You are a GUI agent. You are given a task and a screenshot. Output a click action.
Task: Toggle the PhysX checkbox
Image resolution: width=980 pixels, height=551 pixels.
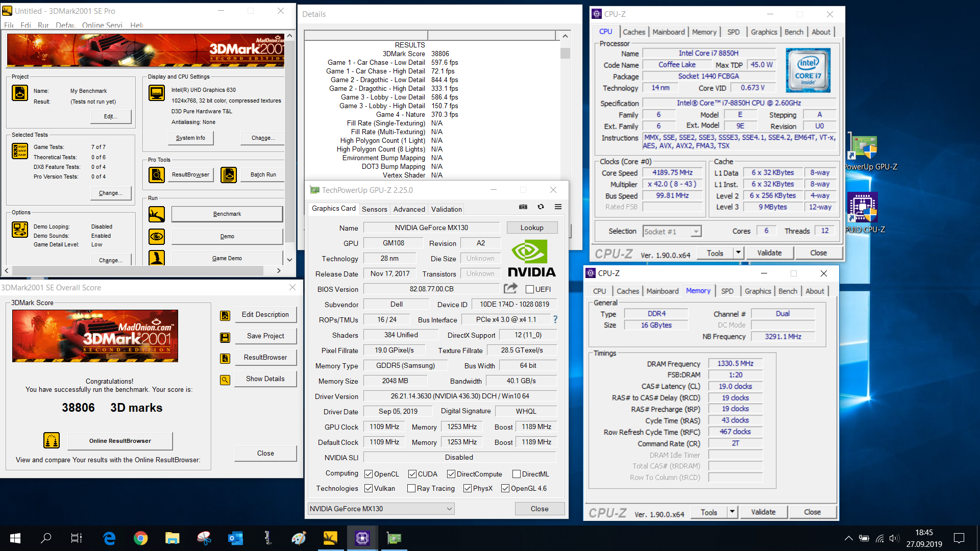point(468,488)
